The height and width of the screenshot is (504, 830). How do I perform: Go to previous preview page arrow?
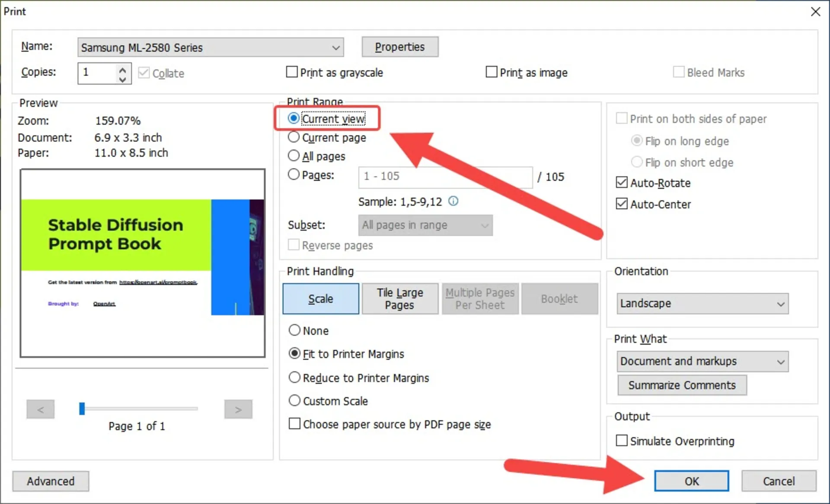pyautogui.click(x=41, y=409)
